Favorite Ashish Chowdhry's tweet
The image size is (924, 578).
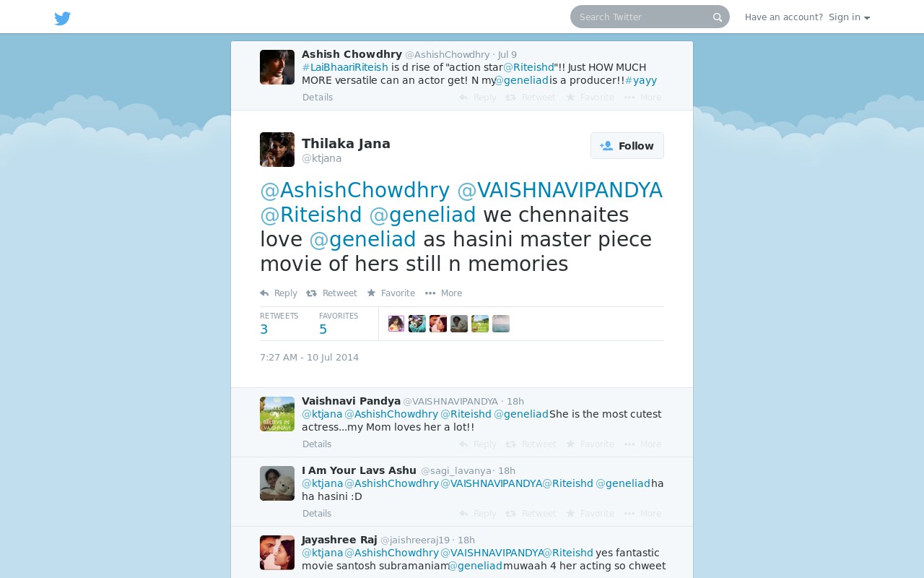tap(590, 98)
